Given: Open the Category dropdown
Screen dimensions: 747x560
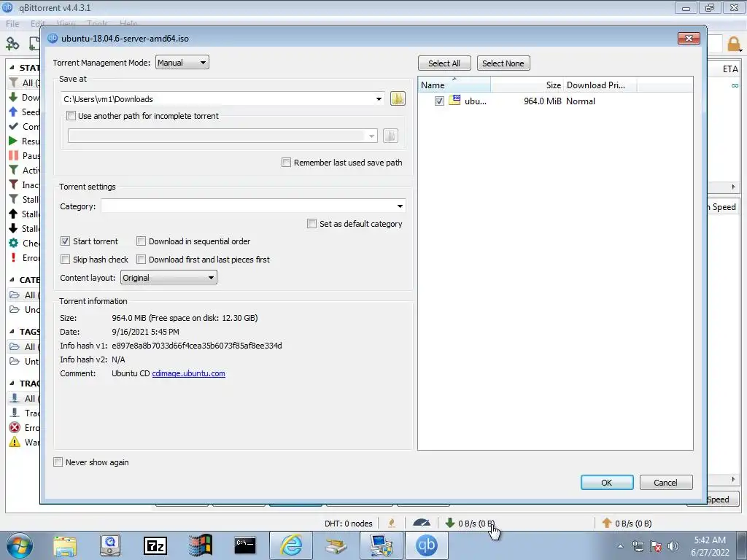Looking at the screenshot, I should point(400,206).
